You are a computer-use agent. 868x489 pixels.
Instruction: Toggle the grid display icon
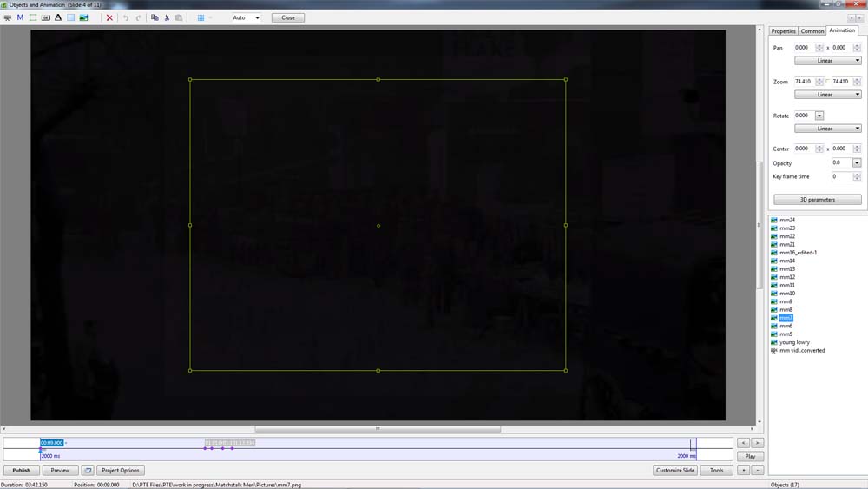coord(201,17)
